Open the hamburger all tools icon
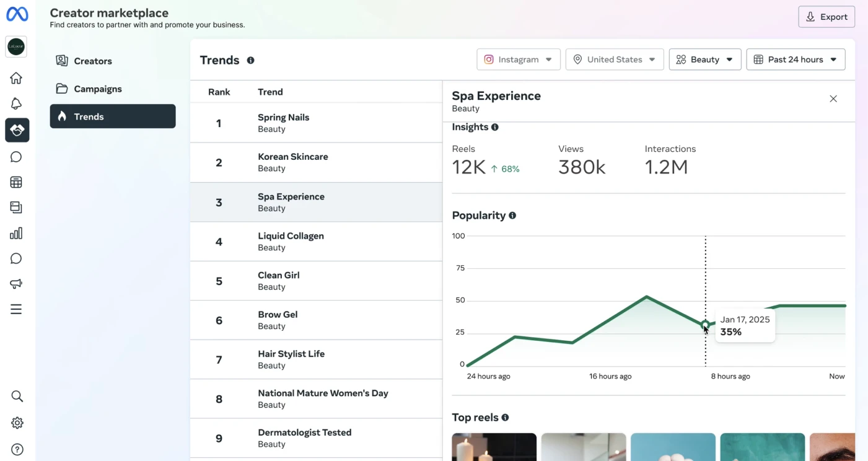Image resolution: width=868 pixels, height=461 pixels. (x=16, y=309)
